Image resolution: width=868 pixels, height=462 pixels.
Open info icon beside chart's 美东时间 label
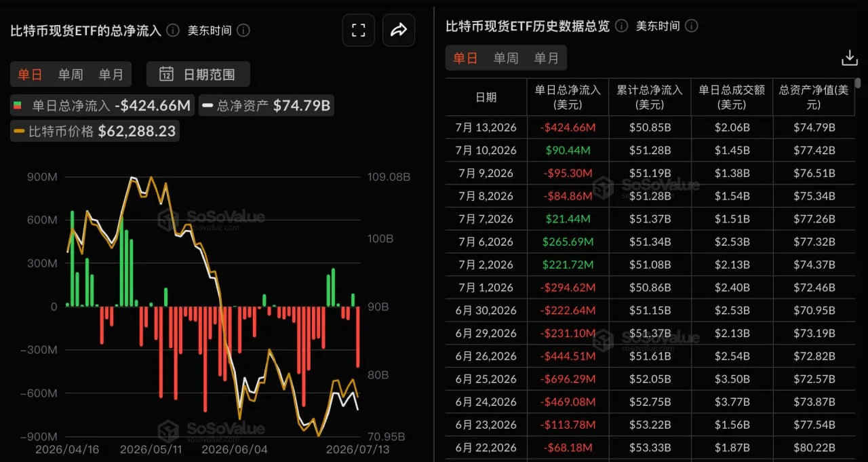243,31
